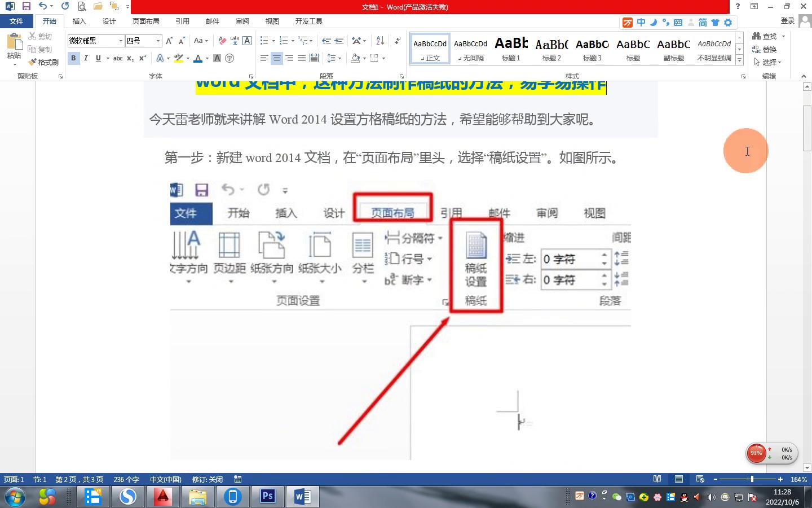Viewport: 812px width, 508px height.
Task: Click the superscript icon
Action: pos(143,58)
